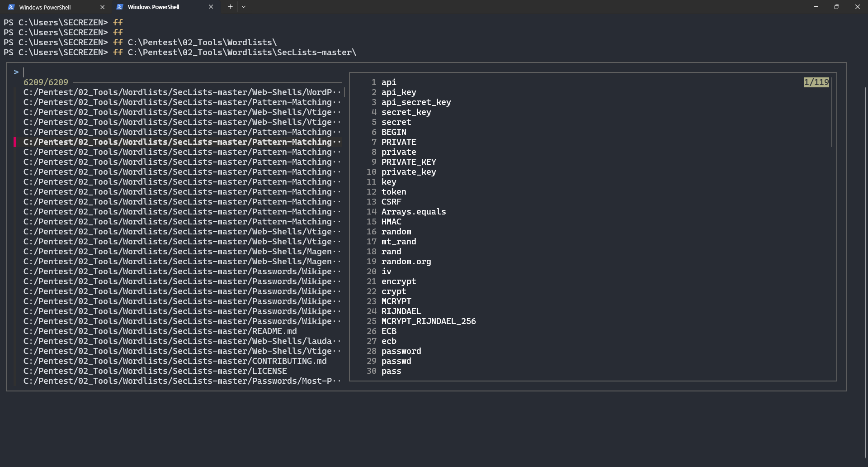
Task: Click preview line 'RIJNDAEL'
Action: tap(401, 311)
